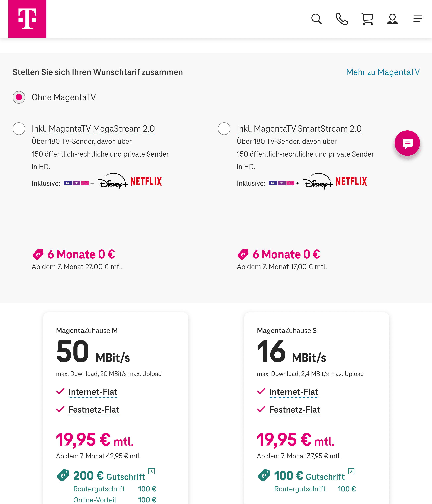Click the phone contact icon
Image resolution: width=432 pixels, height=504 pixels.
(342, 19)
